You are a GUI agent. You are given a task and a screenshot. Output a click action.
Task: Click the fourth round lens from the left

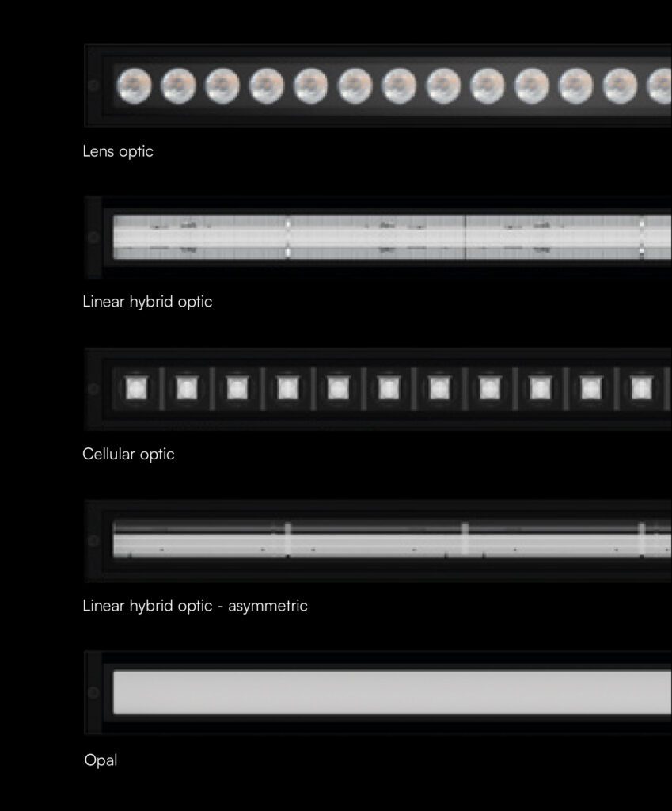267,86
